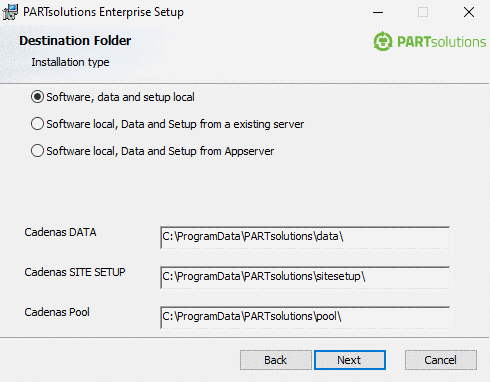Click the 'Cadenas SITE SETUP' label
Screen dimensions: 490x382
pos(75,272)
